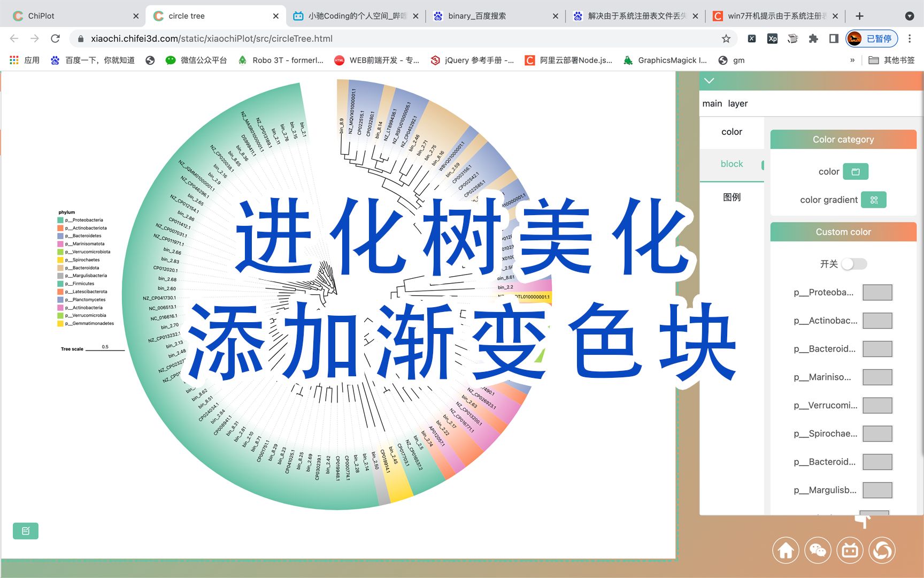The width and height of the screenshot is (924, 578).
Task: Click the WeChat icon at bottom right
Action: tap(818, 550)
